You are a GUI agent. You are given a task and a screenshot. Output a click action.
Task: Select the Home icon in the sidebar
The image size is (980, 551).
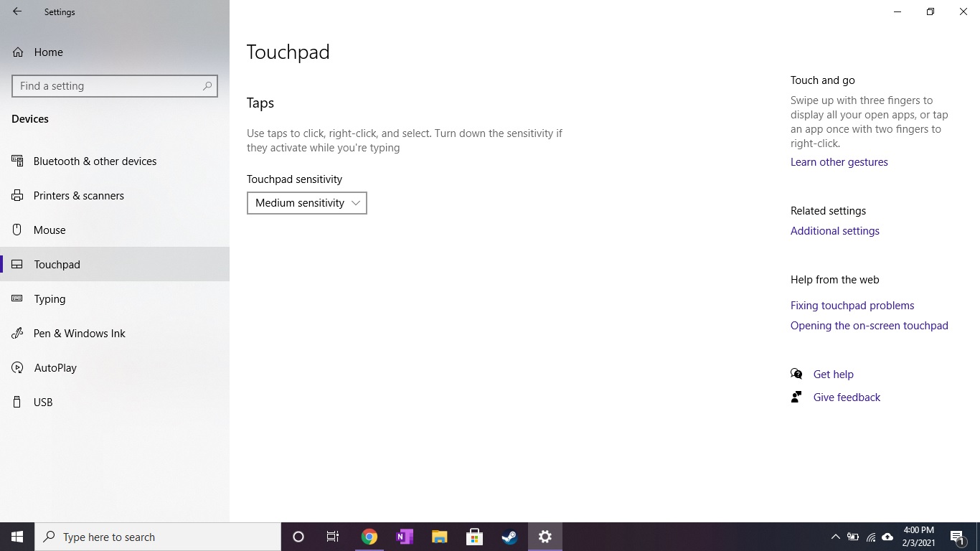coord(17,52)
